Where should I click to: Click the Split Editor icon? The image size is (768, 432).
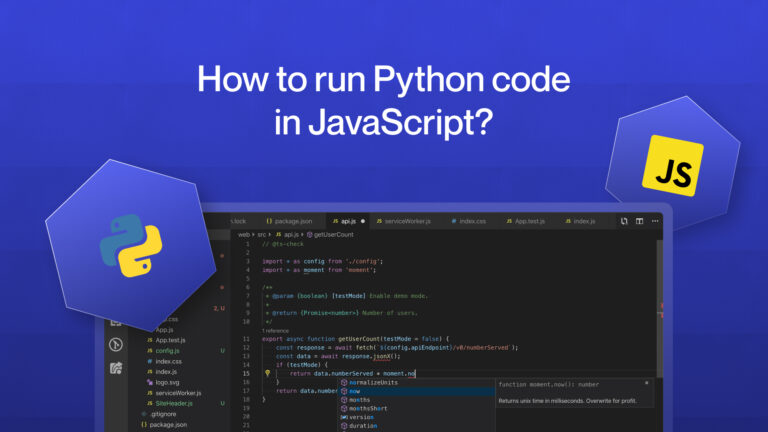click(638, 221)
